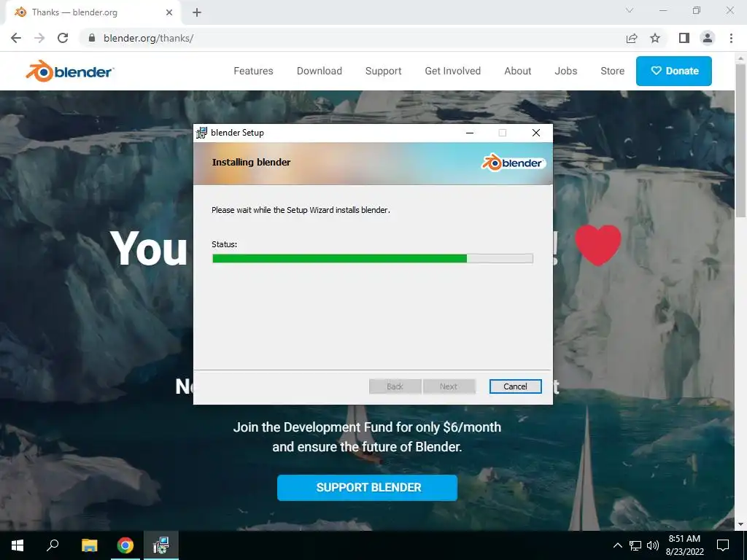The image size is (747, 560).
Task: Click the blue Donate button
Action: tap(674, 71)
